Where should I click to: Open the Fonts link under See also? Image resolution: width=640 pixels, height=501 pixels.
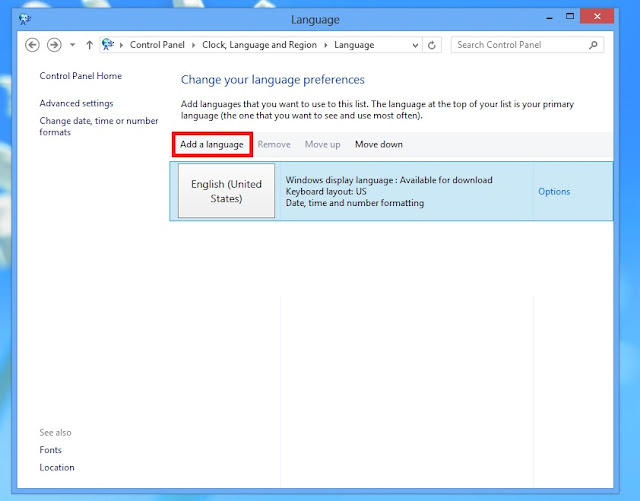pyautogui.click(x=50, y=450)
